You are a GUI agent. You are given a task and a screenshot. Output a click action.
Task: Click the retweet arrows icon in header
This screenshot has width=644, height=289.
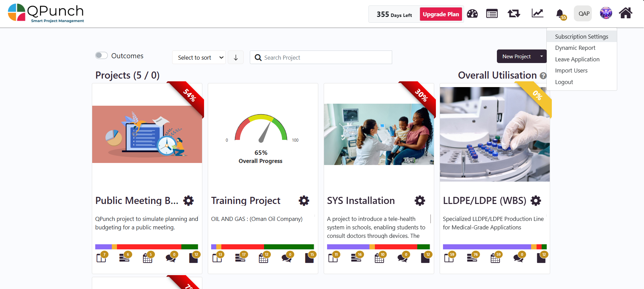coord(514,14)
